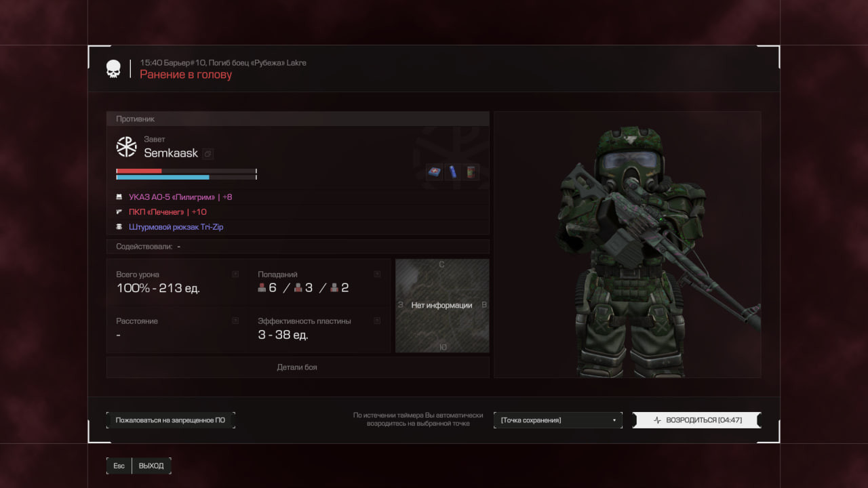868x488 pixels.
Task: Click the body-hit icon with count 3
Action: coord(298,288)
